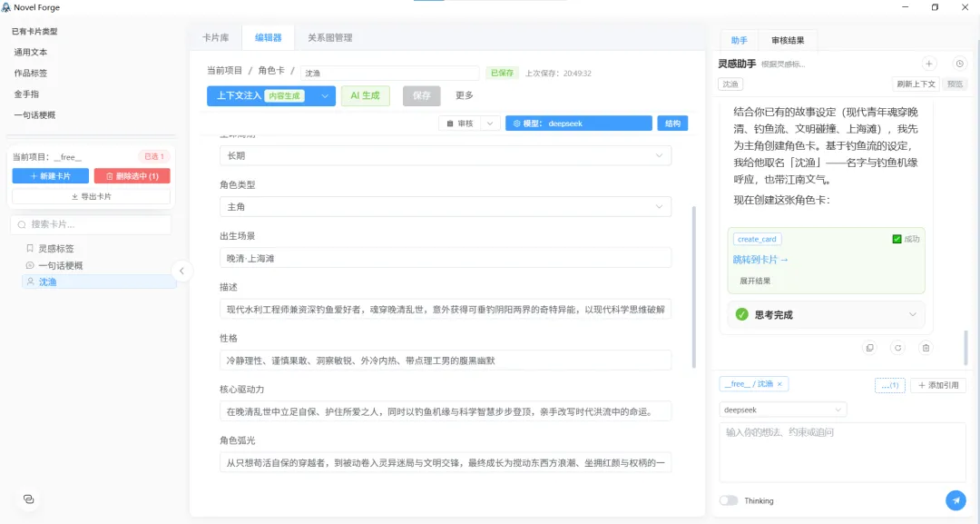Select 金手指 card type

click(27, 94)
